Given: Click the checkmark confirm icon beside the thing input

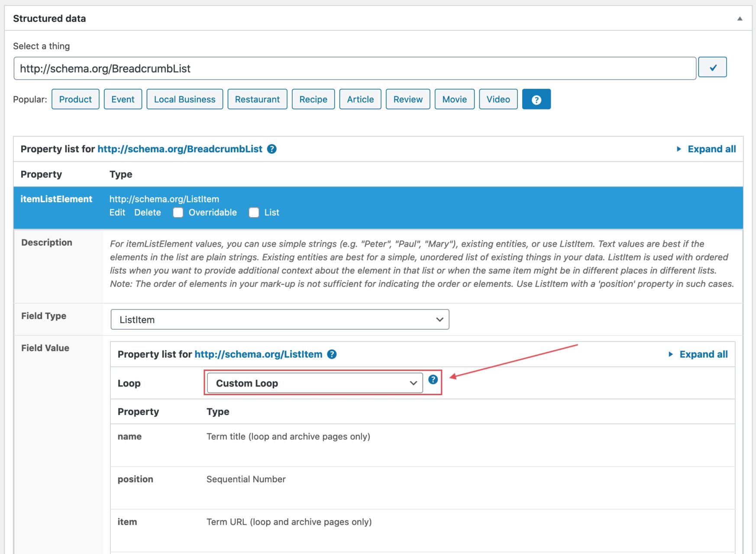Looking at the screenshot, I should [x=713, y=68].
